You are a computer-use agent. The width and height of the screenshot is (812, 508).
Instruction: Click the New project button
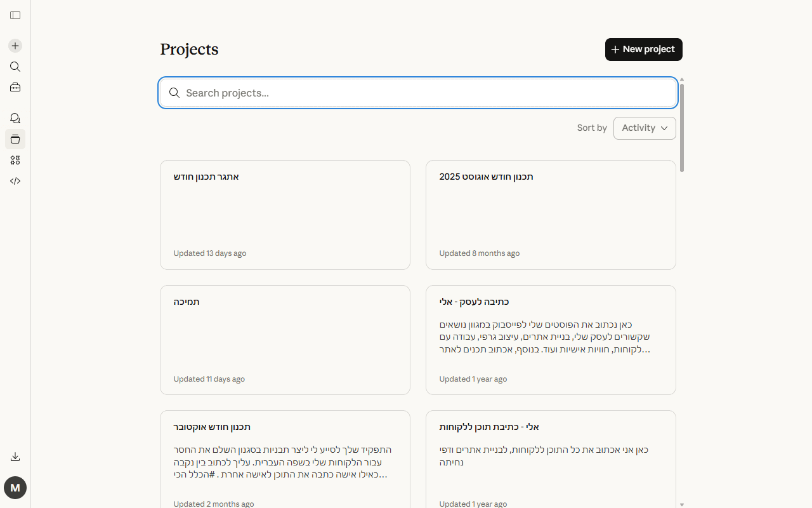pos(644,50)
